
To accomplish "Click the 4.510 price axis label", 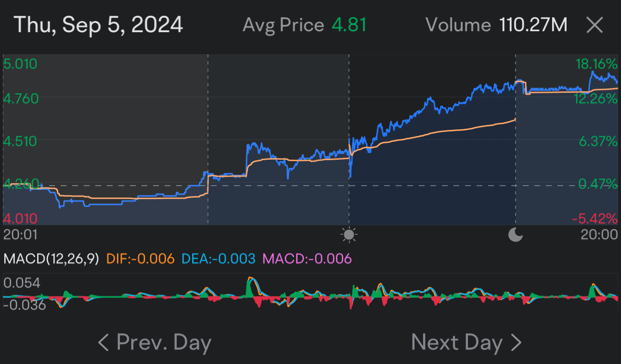I will [20, 141].
